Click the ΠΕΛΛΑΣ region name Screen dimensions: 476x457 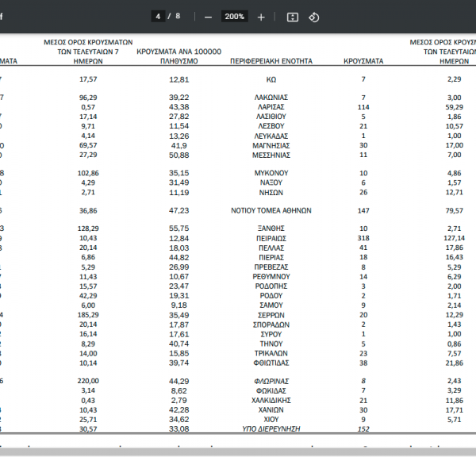coord(271,248)
